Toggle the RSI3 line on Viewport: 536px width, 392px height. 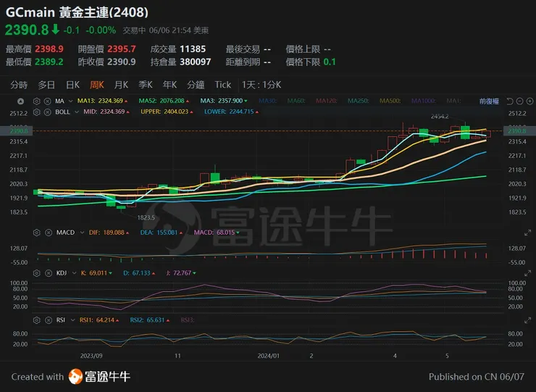coord(188,320)
